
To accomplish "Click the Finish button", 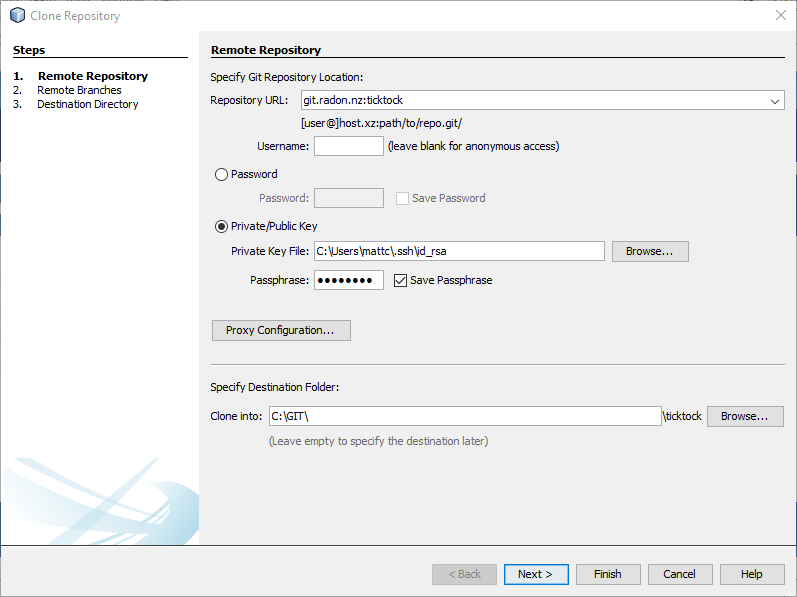I will [x=608, y=574].
